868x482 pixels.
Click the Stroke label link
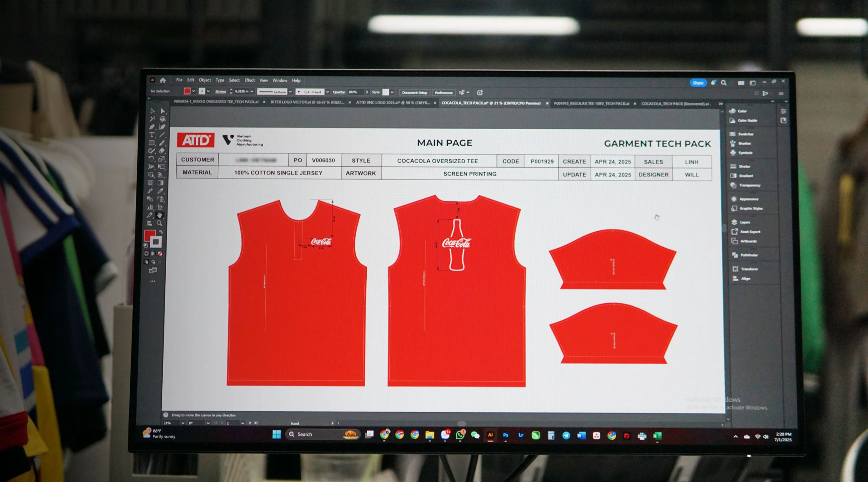220,92
